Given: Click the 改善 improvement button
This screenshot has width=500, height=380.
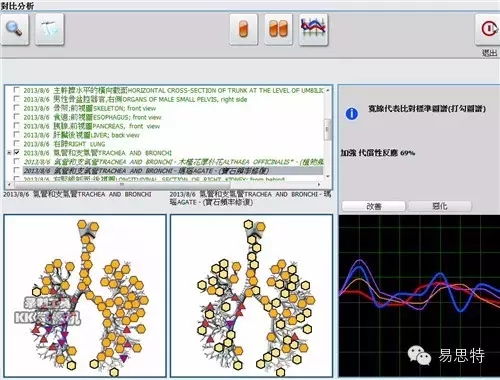Looking at the screenshot, I should (x=373, y=206).
